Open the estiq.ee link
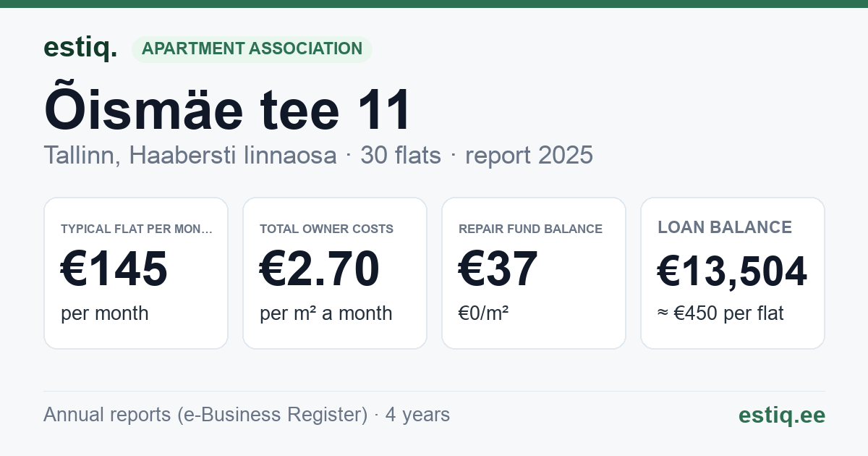This screenshot has width=868, height=456. [782, 415]
